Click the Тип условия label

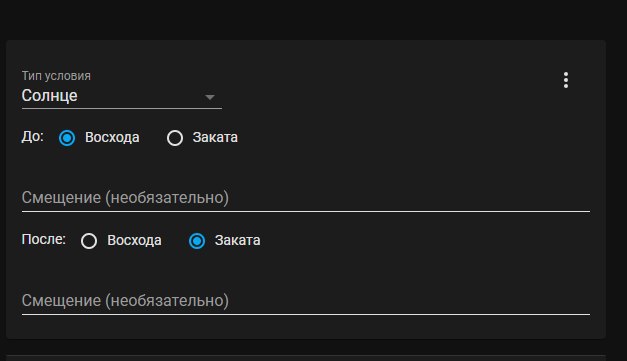(x=56, y=76)
